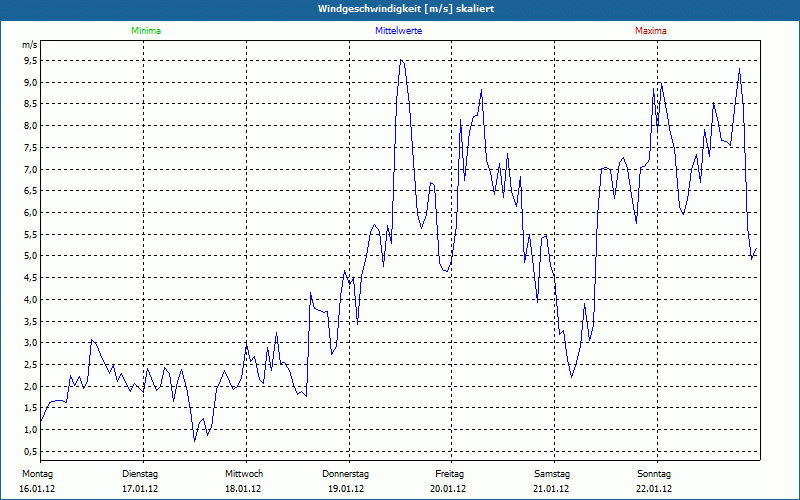Viewport: 800px width, 500px height.
Task: Click the 5,0 y-axis value
Action: (x=30, y=256)
